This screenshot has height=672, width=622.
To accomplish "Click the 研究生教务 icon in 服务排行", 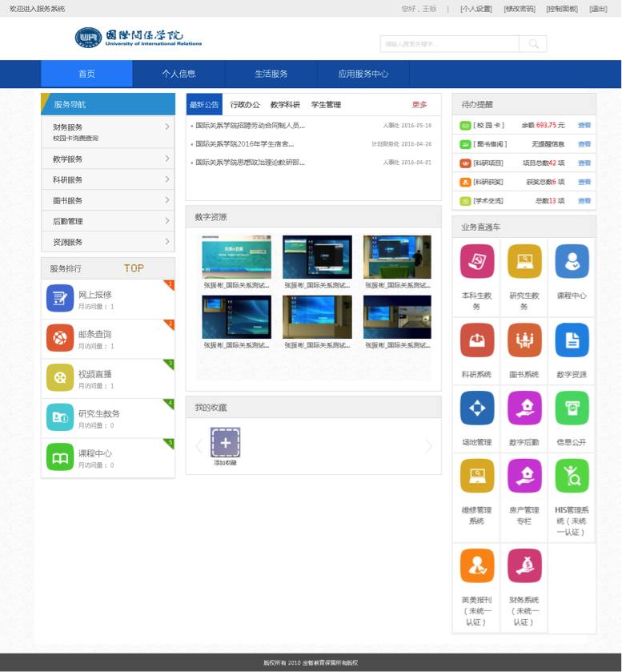I will (60, 417).
